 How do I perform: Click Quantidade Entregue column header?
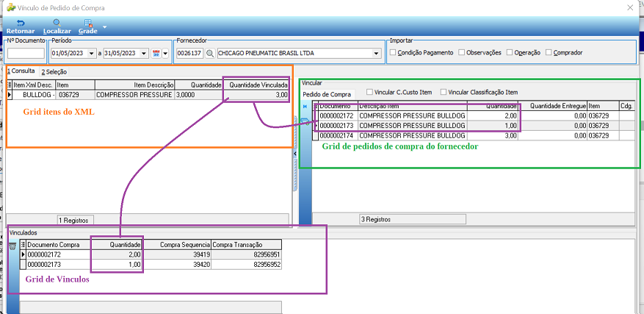click(552, 106)
